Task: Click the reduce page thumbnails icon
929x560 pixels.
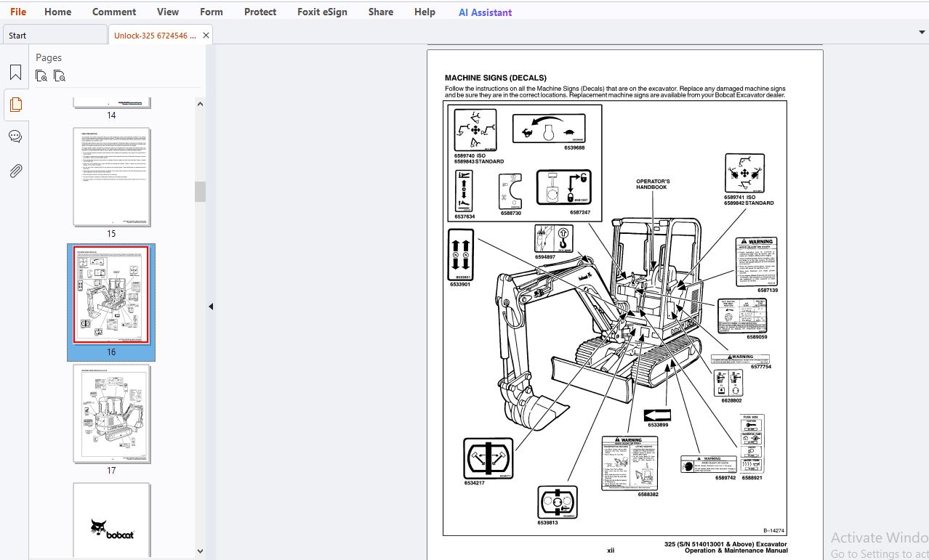Action: [x=60, y=76]
